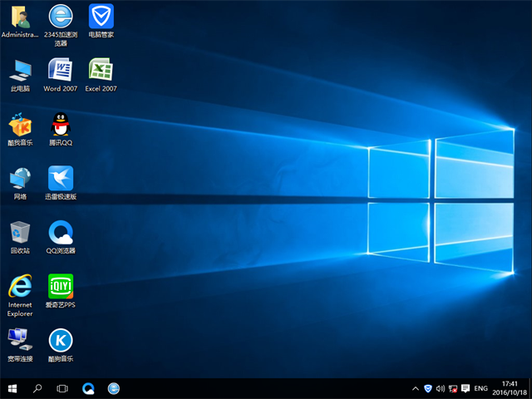Open the taskbar clock and date
The width and height of the screenshot is (532, 399).
click(x=509, y=388)
